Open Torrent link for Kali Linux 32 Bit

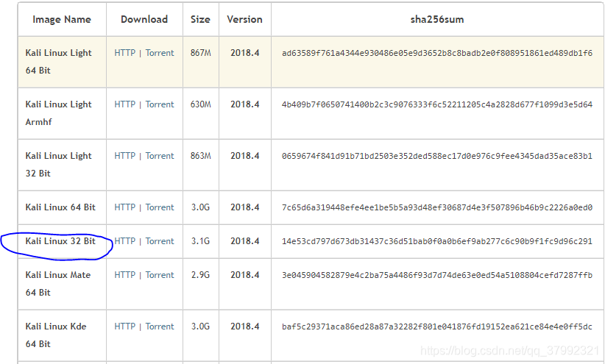pyautogui.click(x=160, y=241)
